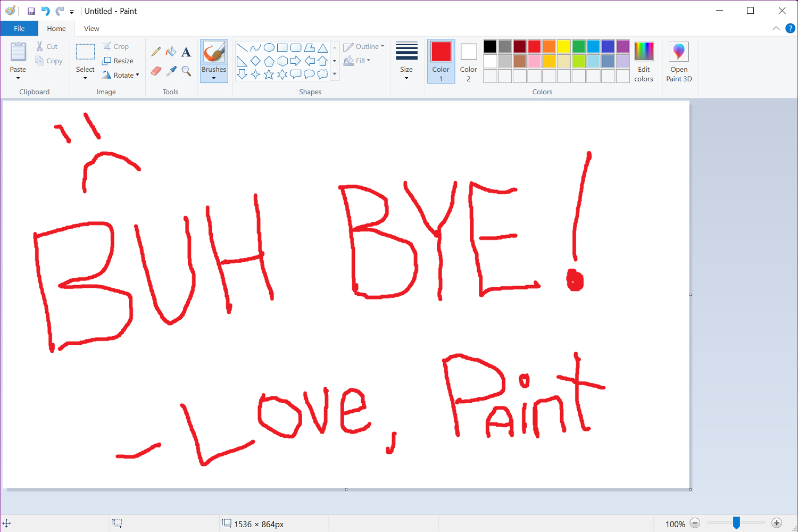Screen dimensions: 798x532
Task: Click the canvas bottom-right resize handle
Action: [x=691, y=489]
